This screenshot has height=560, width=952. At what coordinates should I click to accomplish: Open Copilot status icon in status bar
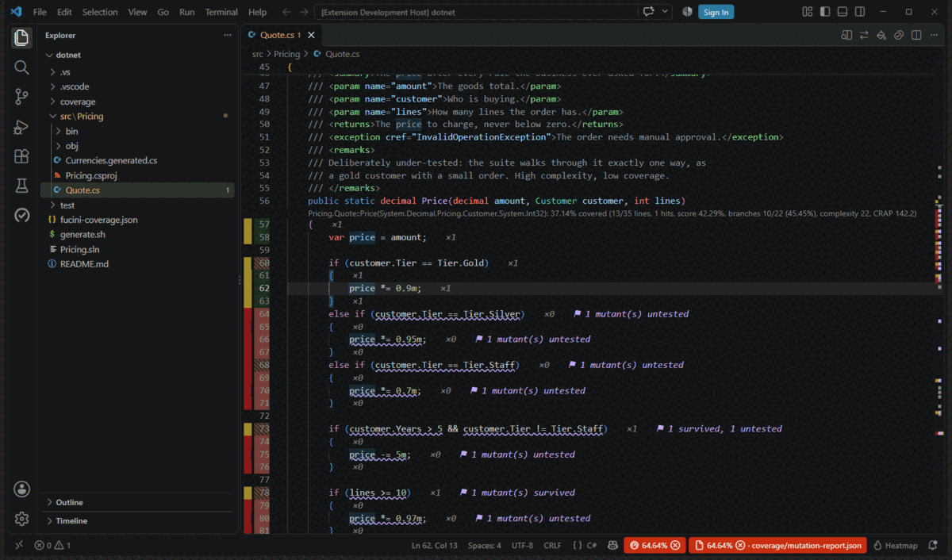point(612,546)
